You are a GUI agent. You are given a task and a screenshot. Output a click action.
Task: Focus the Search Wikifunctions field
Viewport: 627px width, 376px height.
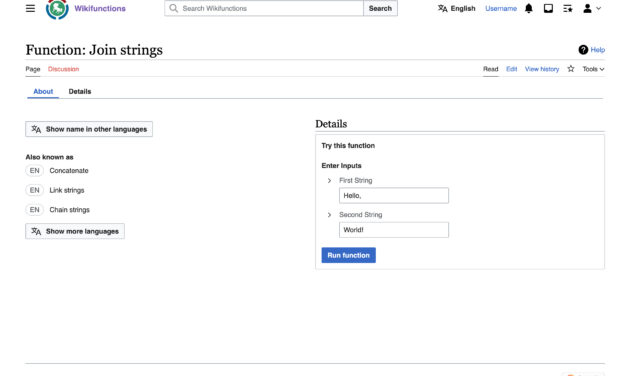[x=264, y=8]
